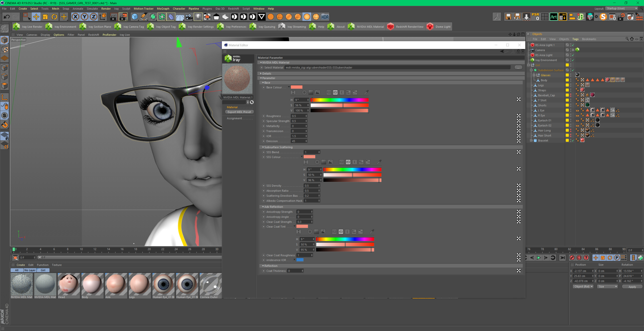Collapse the NVIDIA MDL Material section
644x331 pixels.
point(261,62)
